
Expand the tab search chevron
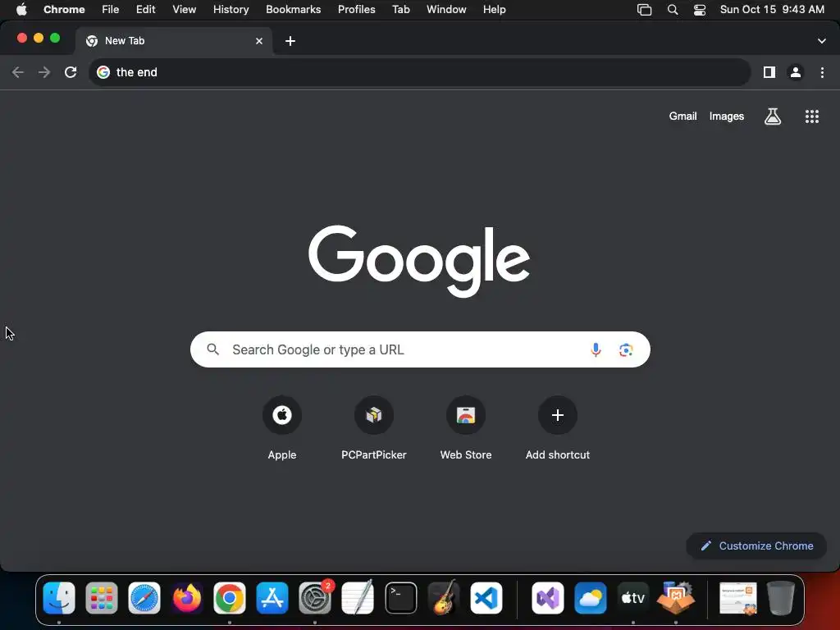pyautogui.click(x=821, y=41)
